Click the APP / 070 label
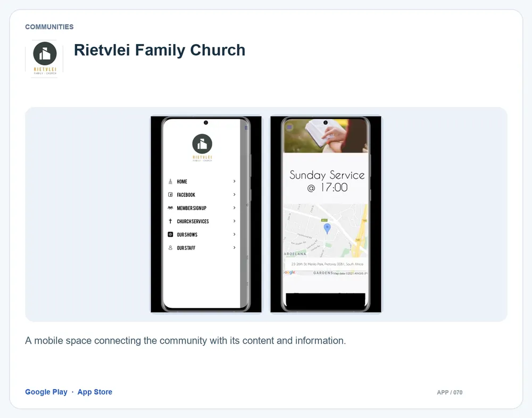The width and height of the screenshot is (532, 418). [x=450, y=392]
